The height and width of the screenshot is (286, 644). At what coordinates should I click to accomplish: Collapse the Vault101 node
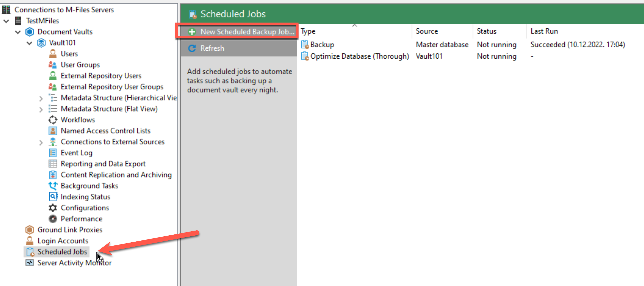coord(29,43)
